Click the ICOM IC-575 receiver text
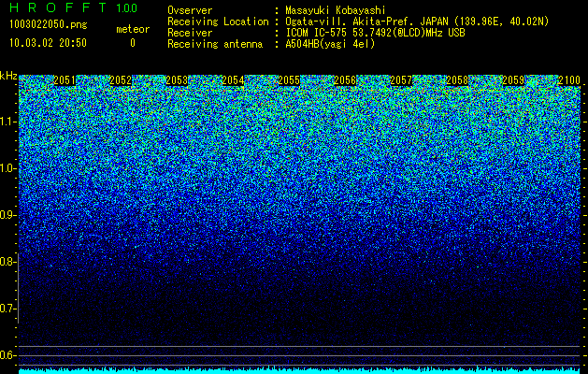Image resolution: width=588 pixels, height=374 pixels. [x=375, y=33]
